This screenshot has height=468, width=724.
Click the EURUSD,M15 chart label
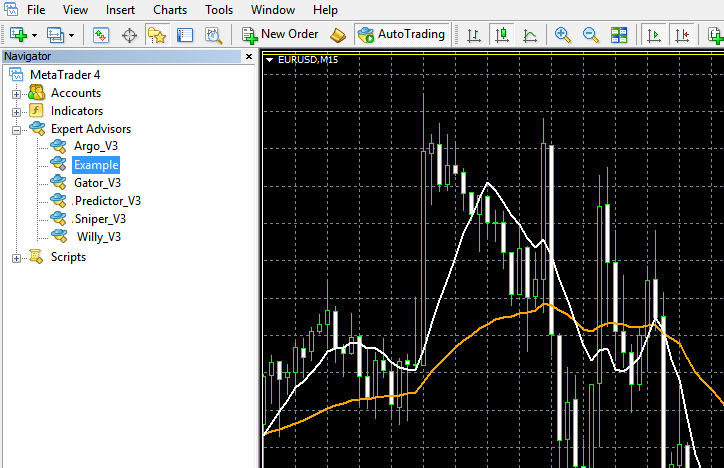pyautogui.click(x=308, y=60)
